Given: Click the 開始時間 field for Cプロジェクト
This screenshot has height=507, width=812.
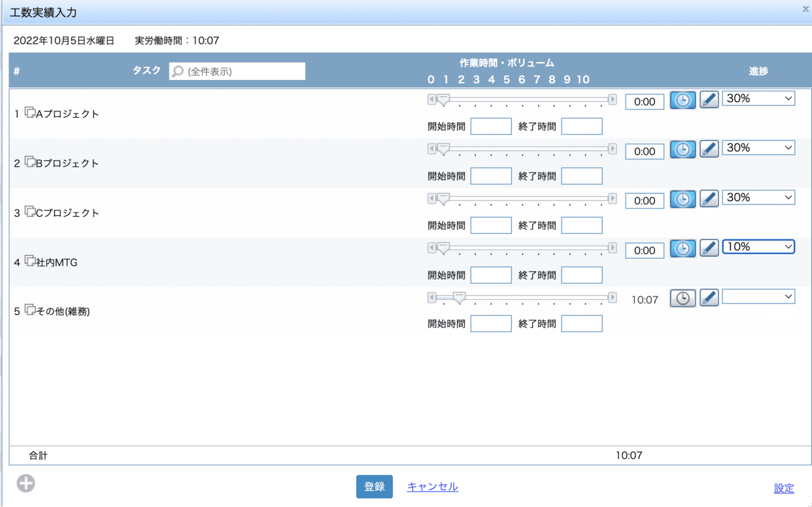Looking at the screenshot, I should click(491, 225).
